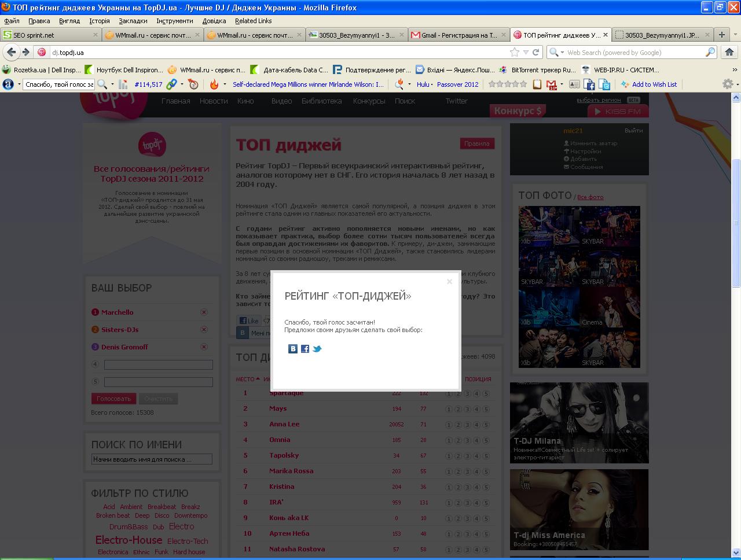
Task: Open the Rozetka.ua bookmark
Action: [42, 70]
